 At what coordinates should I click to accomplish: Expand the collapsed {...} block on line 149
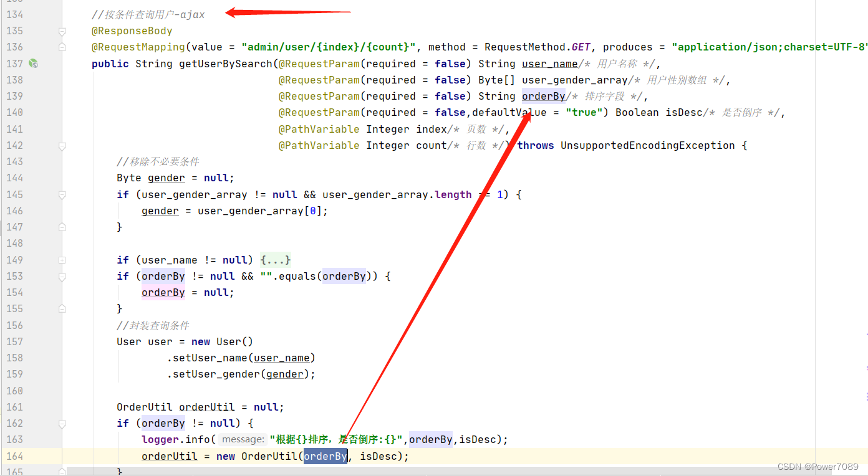pyautogui.click(x=275, y=260)
